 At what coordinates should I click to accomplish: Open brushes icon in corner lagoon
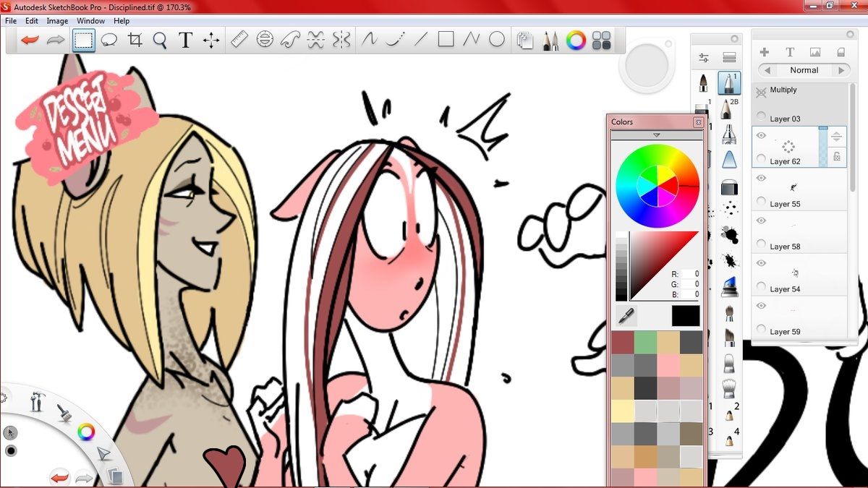[64, 413]
